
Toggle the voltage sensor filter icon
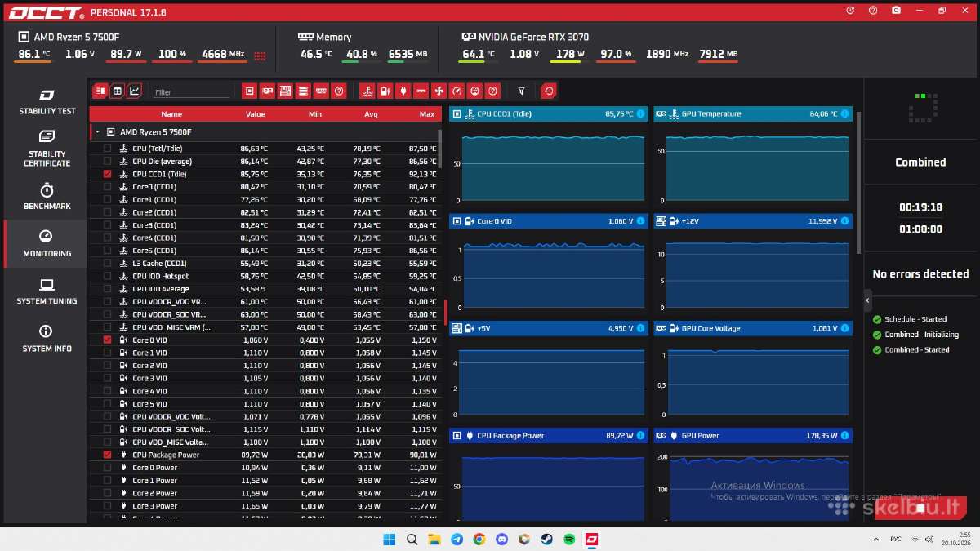[385, 91]
